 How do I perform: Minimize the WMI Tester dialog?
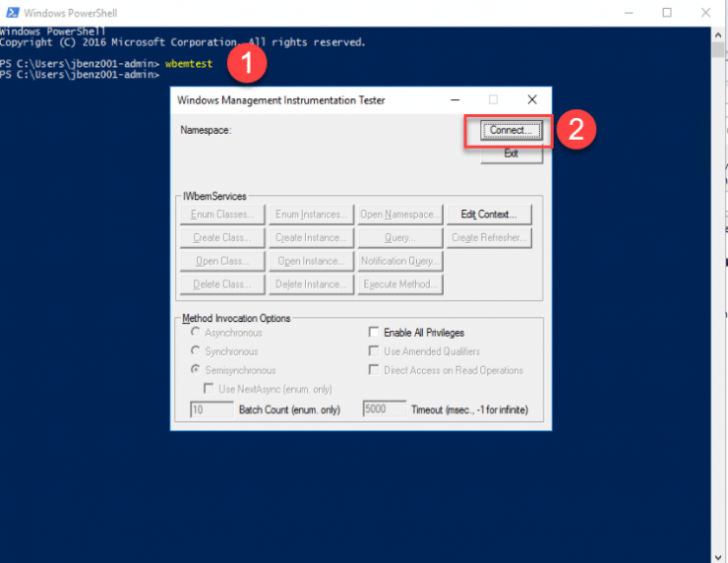(455, 99)
